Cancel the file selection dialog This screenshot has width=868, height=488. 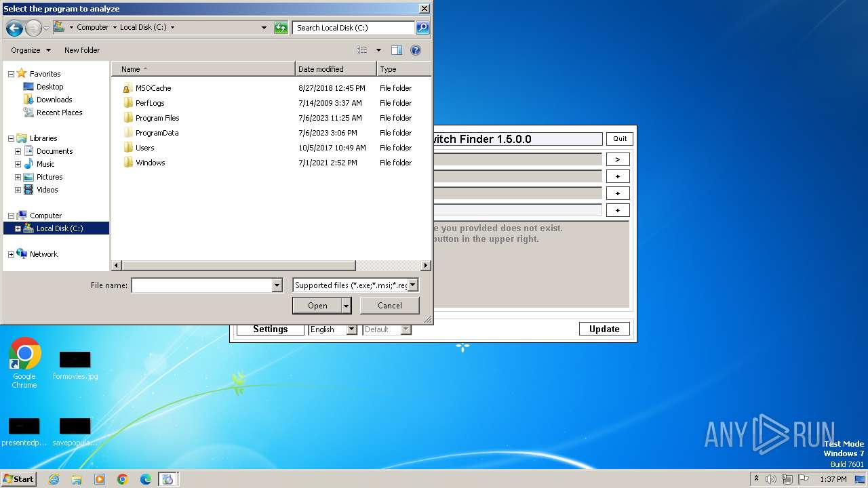(x=389, y=306)
